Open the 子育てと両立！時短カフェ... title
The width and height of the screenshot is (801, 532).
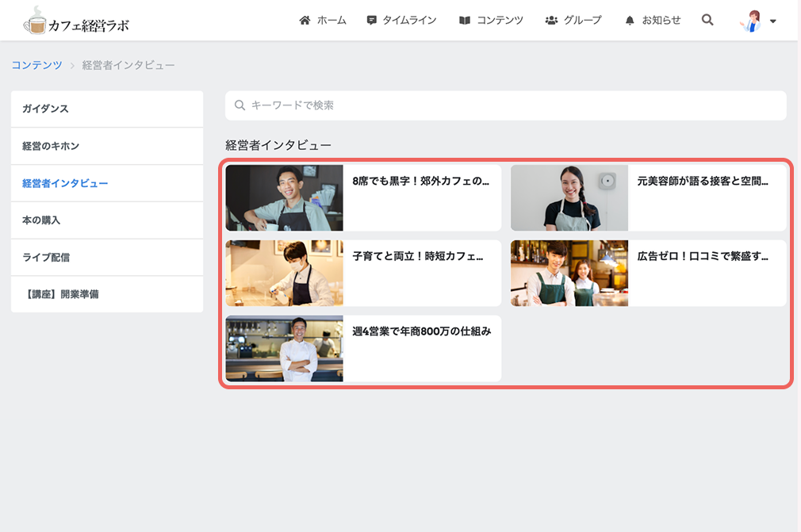[x=418, y=256]
